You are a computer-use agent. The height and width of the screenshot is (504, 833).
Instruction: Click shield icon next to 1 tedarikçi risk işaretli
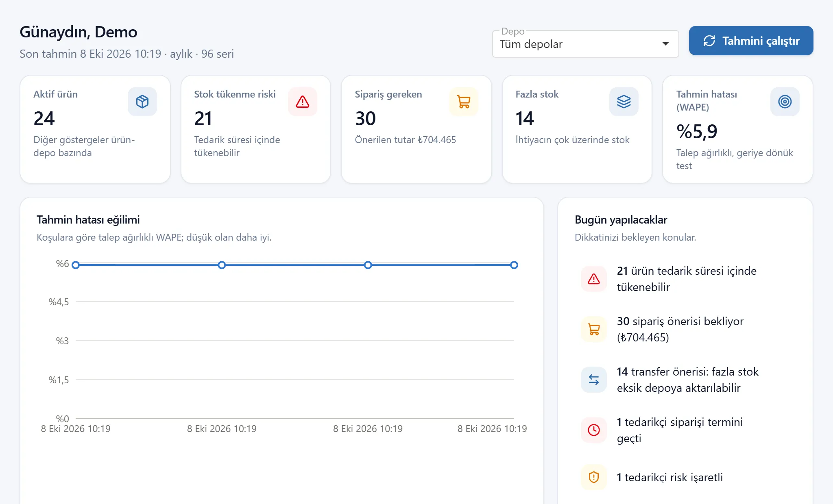tap(594, 477)
